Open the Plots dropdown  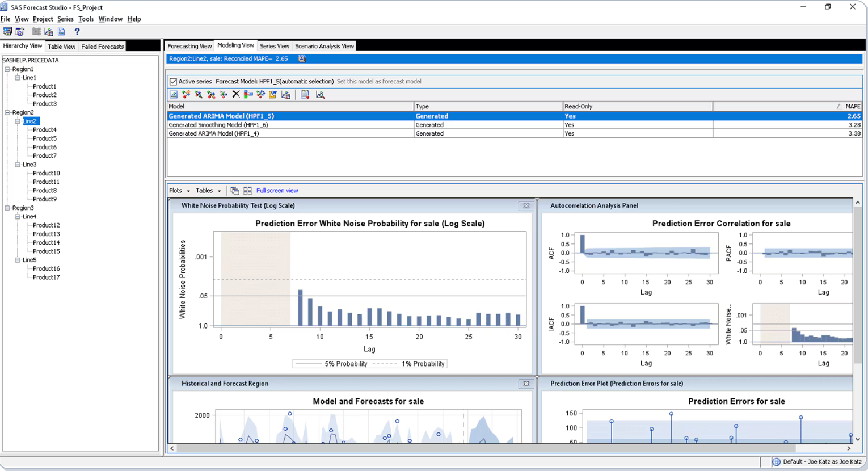179,191
